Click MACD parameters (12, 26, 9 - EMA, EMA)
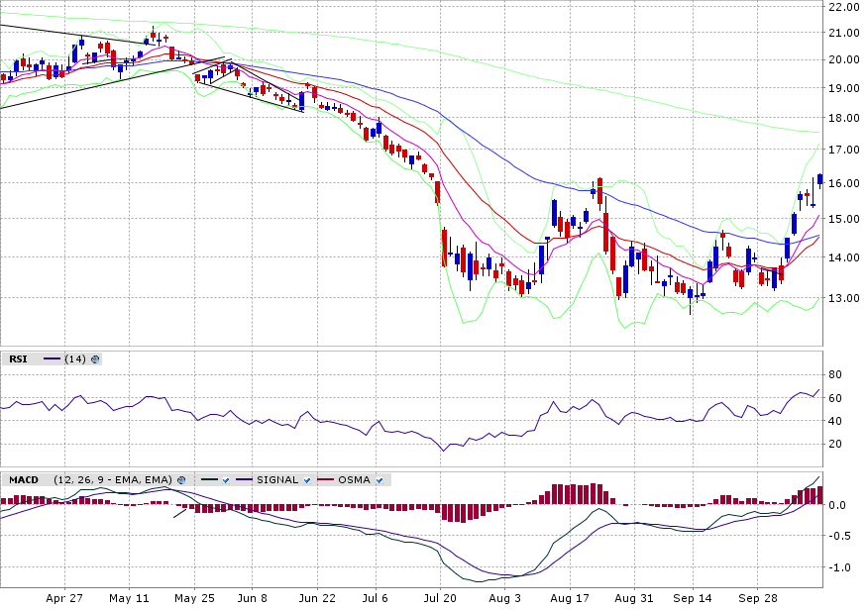This screenshot has height=612, width=868. tap(113, 480)
